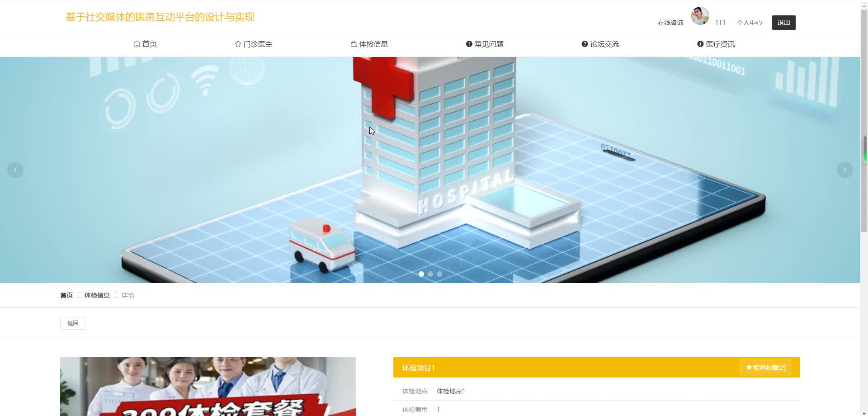The width and height of the screenshot is (868, 416).
Task: Click the 详情 breadcrumb text
Action: point(128,295)
